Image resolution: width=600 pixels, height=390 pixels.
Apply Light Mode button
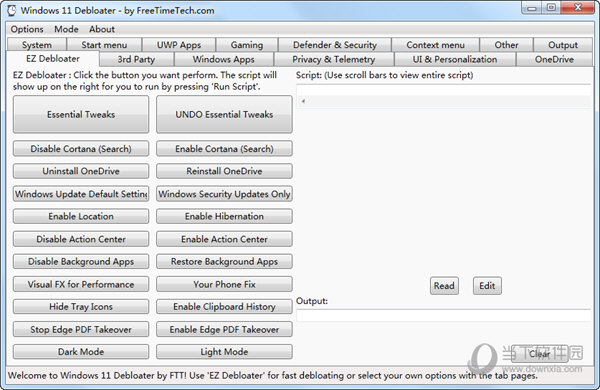click(x=224, y=352)
